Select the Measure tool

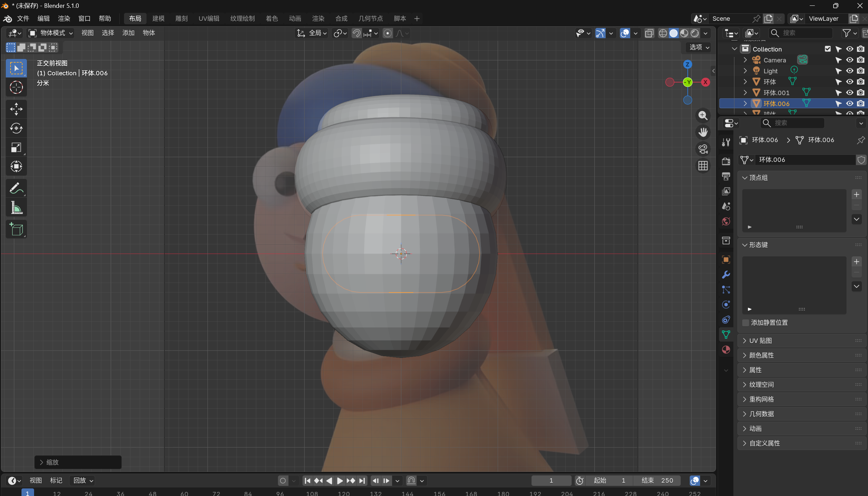(16, 208)
